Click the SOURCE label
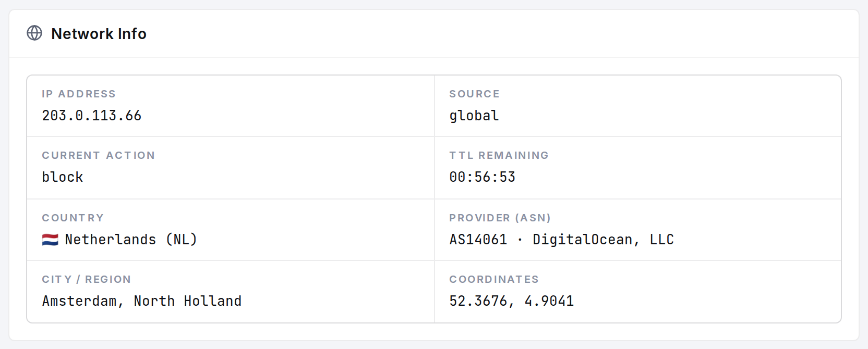The height and width of the screenshot is (349, 868). pyautogui.click(x=475, y=94)
